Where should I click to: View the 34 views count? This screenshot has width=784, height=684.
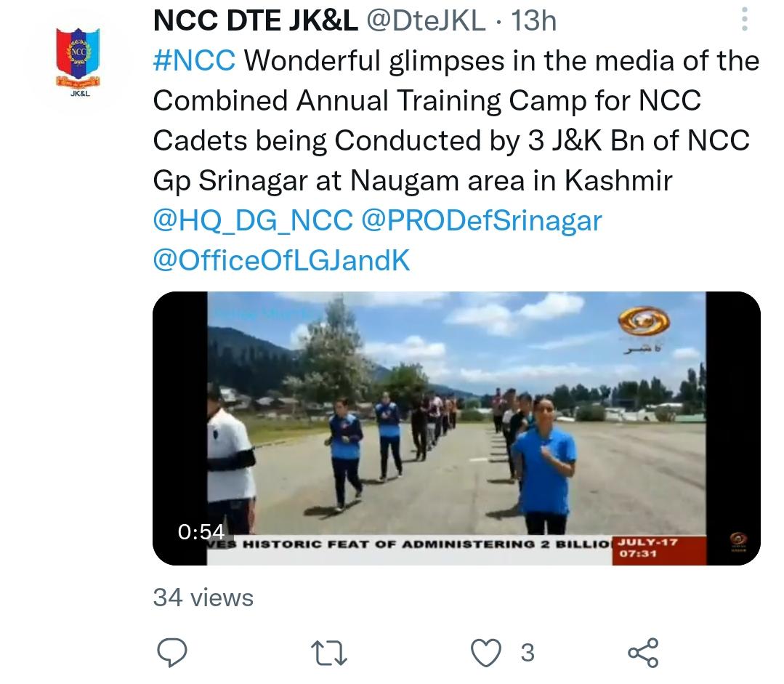pos(203,598)
